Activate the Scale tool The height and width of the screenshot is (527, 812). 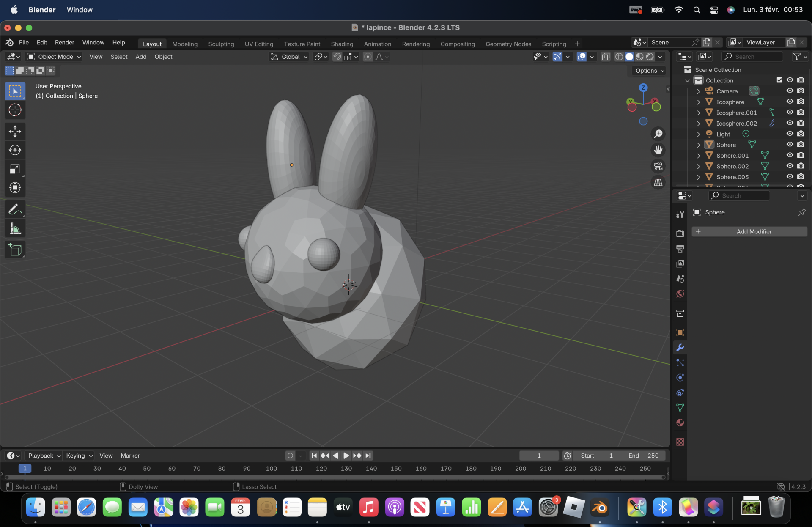click(15, 169)
